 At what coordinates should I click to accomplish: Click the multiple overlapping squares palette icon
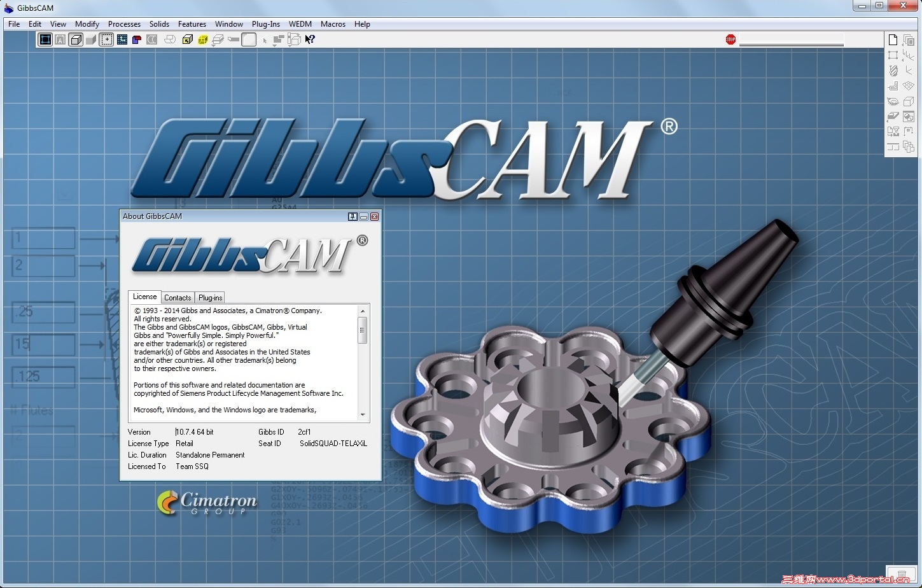[x=909, y=147]
